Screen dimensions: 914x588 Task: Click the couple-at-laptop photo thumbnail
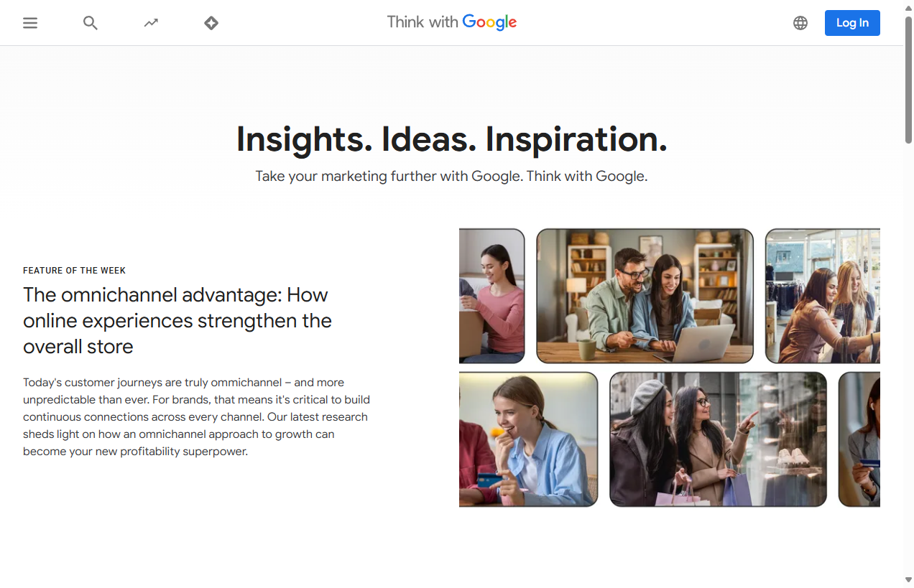645,295
